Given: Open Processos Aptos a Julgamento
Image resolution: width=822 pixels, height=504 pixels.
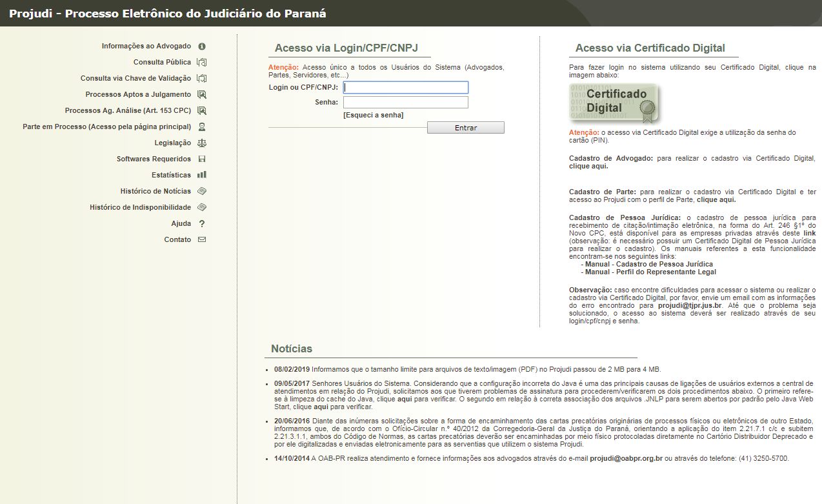Looking at the screenshot, I should 139,95.
